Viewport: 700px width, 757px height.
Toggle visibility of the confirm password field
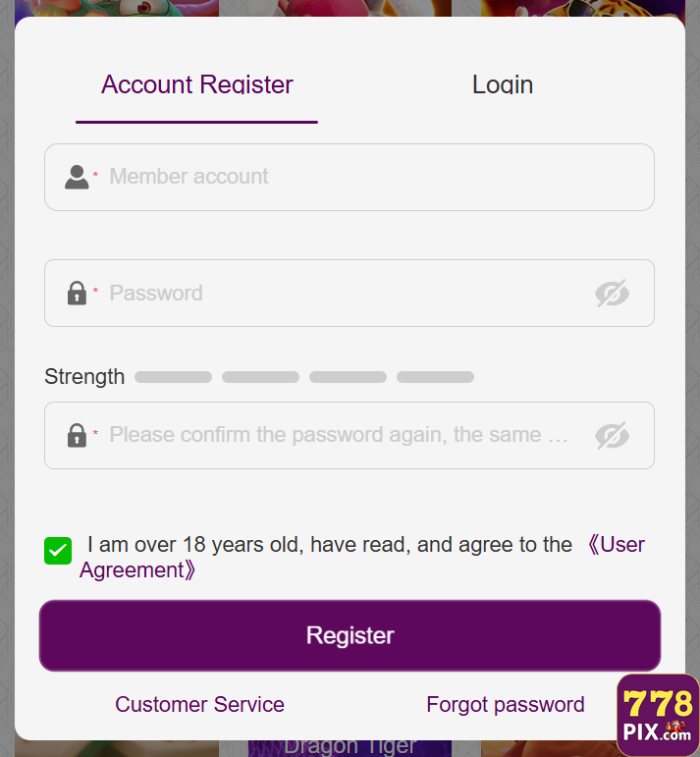pyautogui.click(x=612, y=435)
